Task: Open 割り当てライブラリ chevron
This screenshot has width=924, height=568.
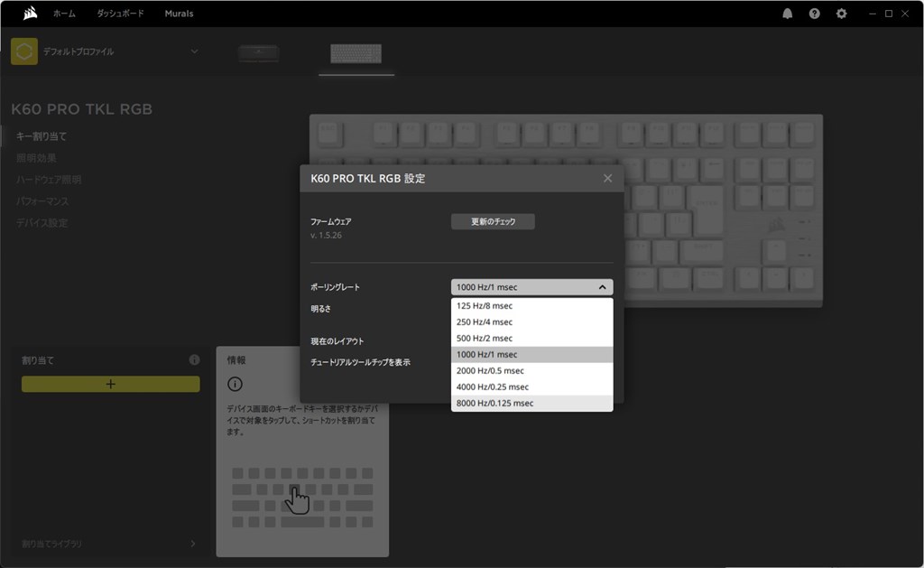Action: (x=193, y=544)
